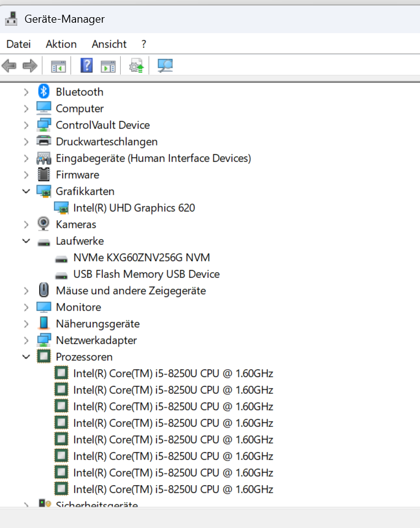Expand the Monitore node
This screenshot has width=420, height=528.
click(x=26, y=307)
